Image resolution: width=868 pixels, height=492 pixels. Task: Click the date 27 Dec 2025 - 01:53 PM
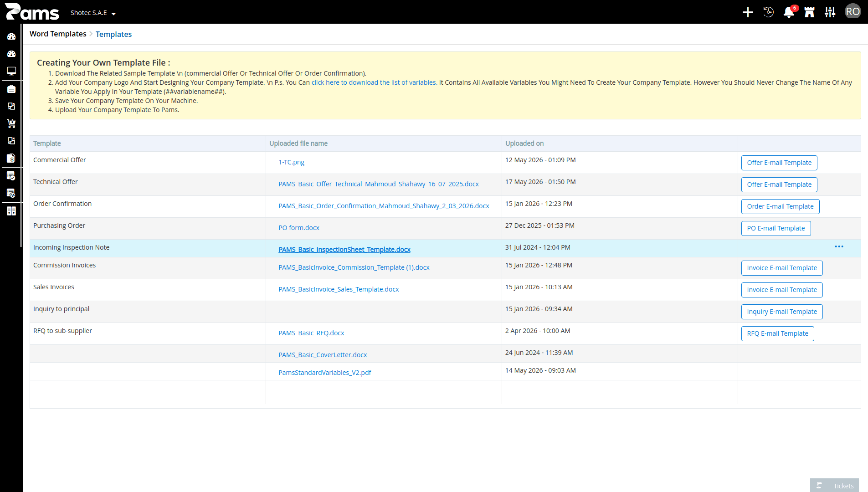pyautogui.click(x=539, y=225)
